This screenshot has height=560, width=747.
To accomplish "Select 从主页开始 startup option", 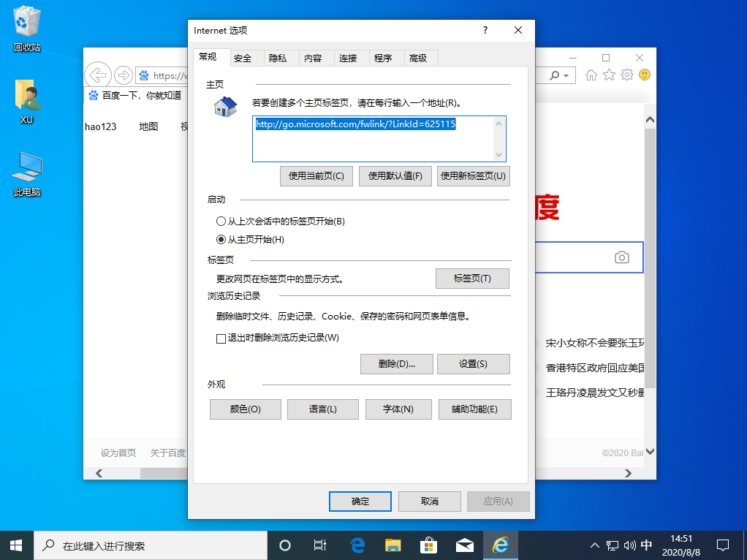I will [221, 239].
